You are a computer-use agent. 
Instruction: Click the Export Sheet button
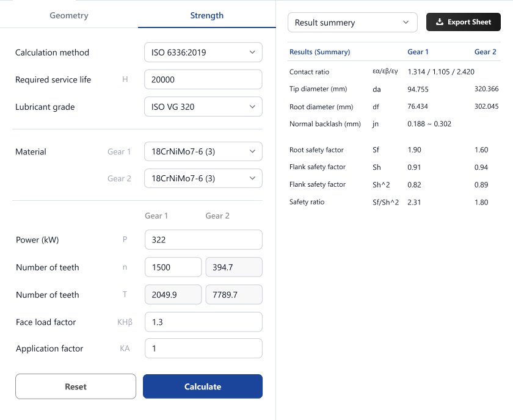tap(464, 22)
